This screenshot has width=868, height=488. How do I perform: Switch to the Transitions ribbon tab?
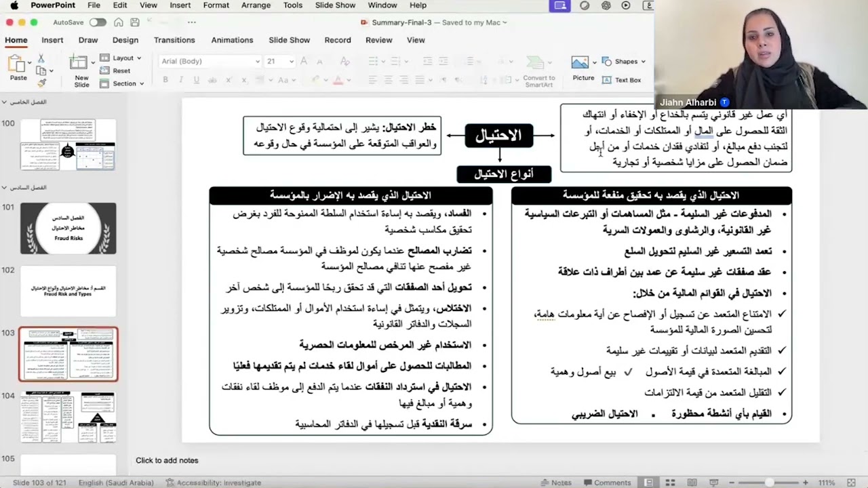pos(174,40)
